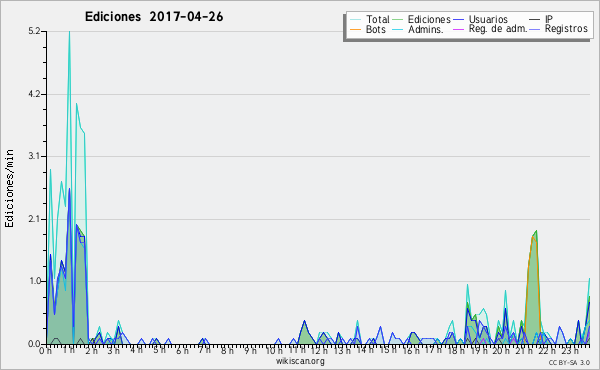This screenshot has width=600, height=370.
Task: Click the 1.0 y-axis value
Action: click(34, 281)
